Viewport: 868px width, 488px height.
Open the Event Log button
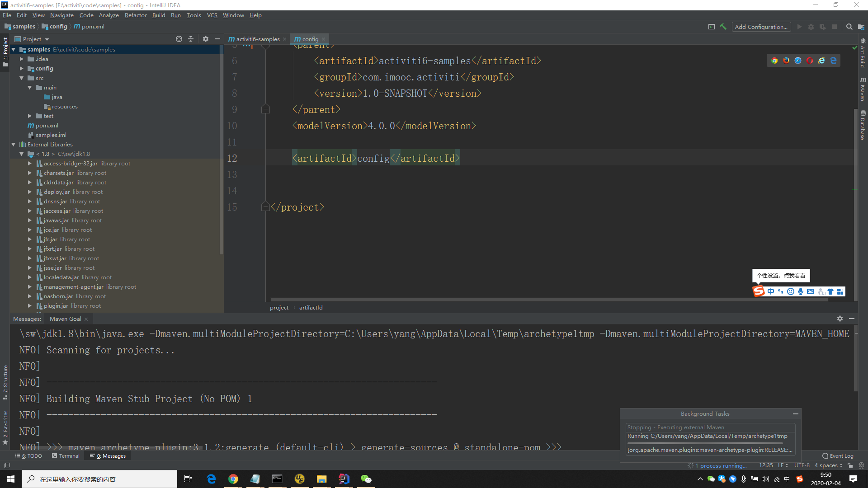[x=838, y=456]
